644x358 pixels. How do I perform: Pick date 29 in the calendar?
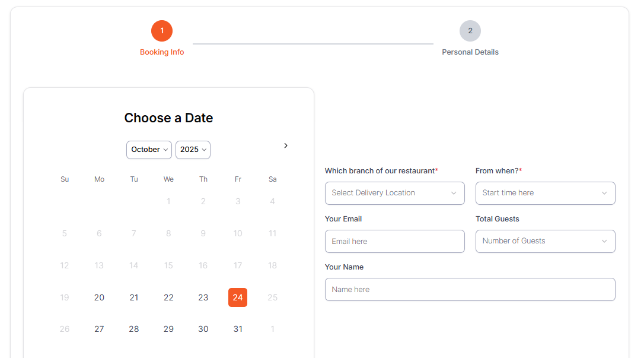[x=168, y=329]
